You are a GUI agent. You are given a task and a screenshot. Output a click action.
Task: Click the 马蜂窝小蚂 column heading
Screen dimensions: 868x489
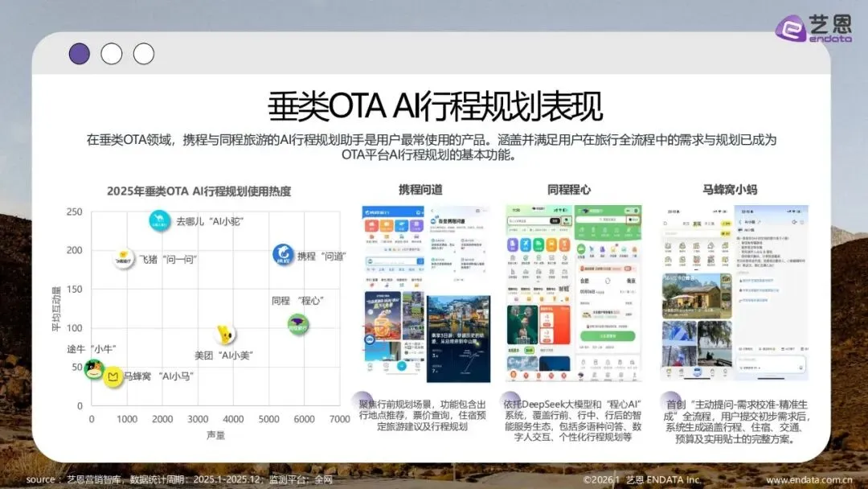[x=730, y=189]
